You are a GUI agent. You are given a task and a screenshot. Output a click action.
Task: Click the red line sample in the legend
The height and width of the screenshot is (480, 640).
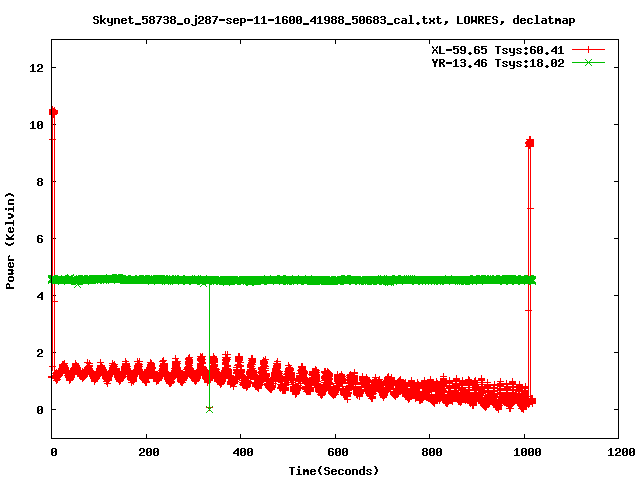tap(588, 50)
